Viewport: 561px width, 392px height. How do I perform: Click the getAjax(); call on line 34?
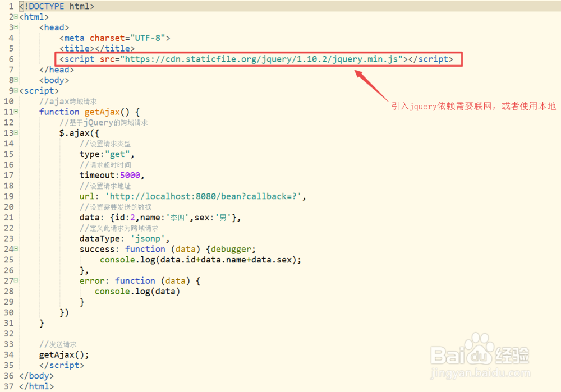64,355
